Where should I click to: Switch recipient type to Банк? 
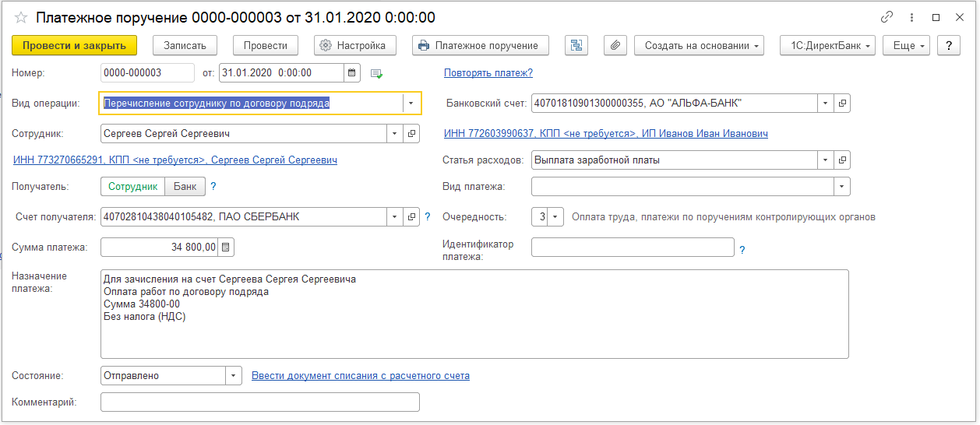click(185, 187)
